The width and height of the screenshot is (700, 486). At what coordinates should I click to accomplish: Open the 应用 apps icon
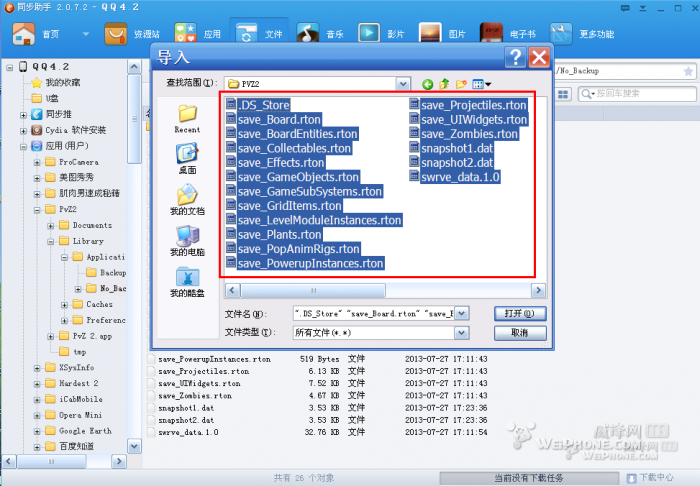pyautogui.click(x=186, y=34)
